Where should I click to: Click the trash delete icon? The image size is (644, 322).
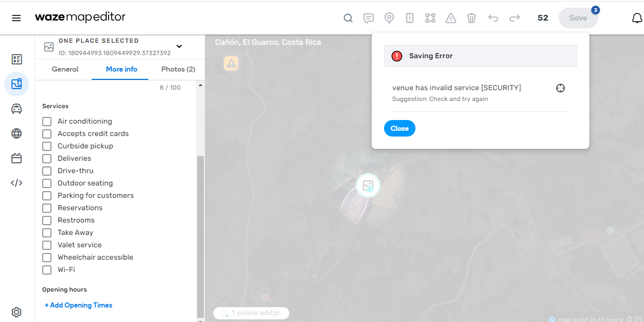pos(472,18)
